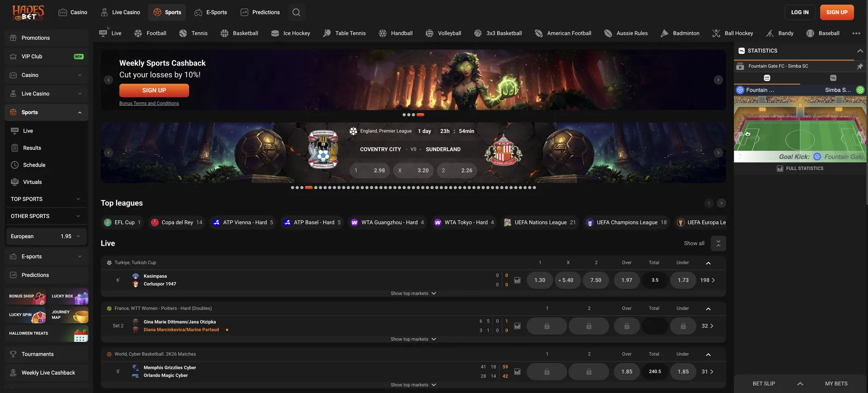Viewport: 868px width, 393px height.
Task: Go to next promo banner slide arrow
Action: pyautogui.click(x=718, y=80)
